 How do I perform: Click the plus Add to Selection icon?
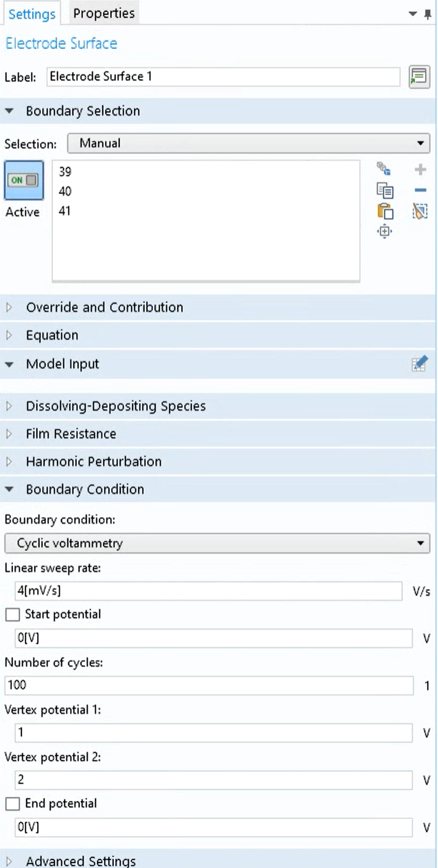(421, 169)
